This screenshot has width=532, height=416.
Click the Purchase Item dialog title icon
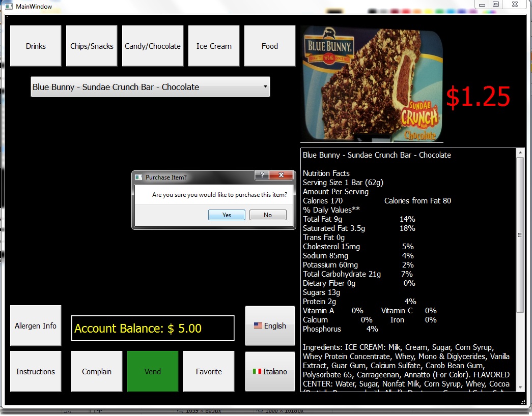coord(138,177)
